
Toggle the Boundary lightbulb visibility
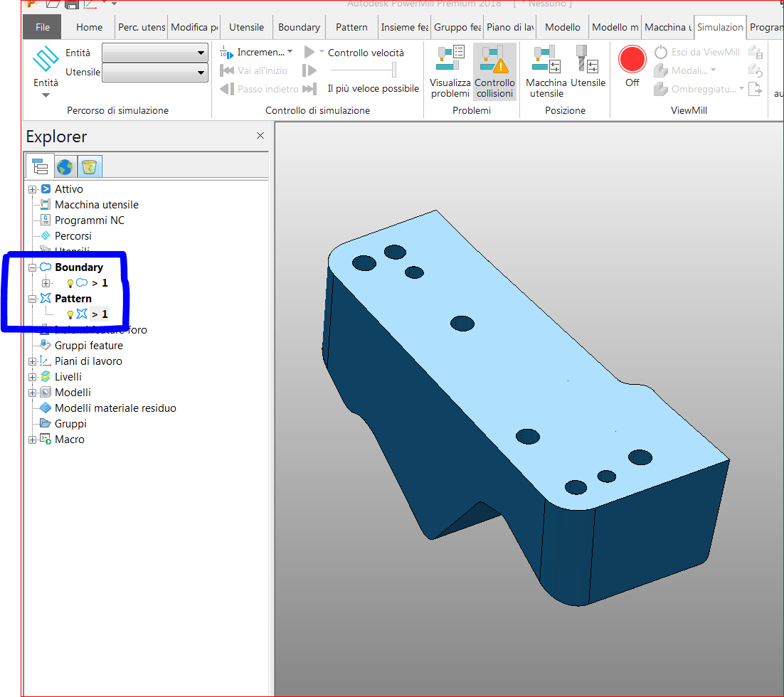pos(69,282)
